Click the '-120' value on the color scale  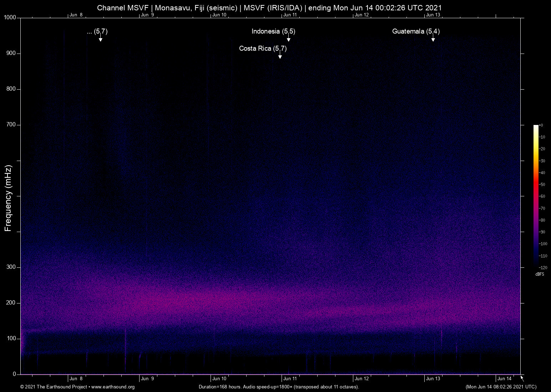tap(543, 268)
